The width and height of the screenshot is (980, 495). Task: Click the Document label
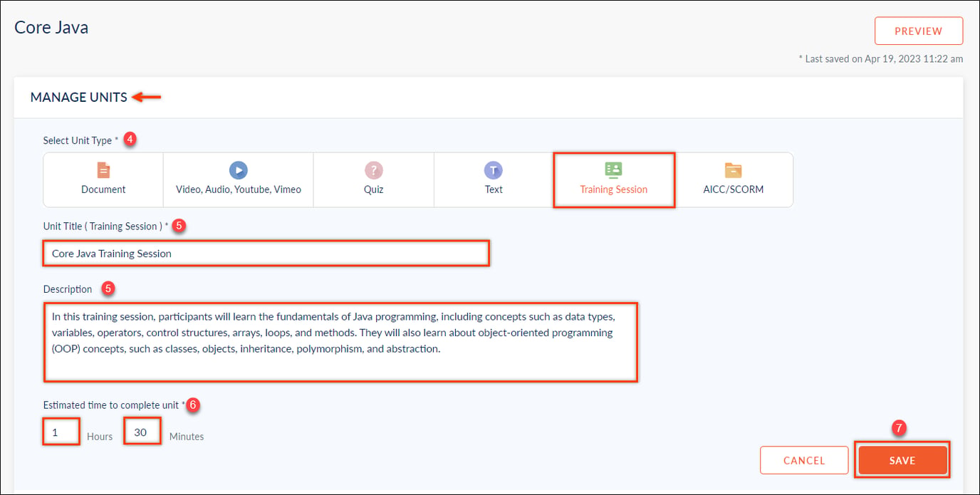pyautogui.click(x=103, y=189)
